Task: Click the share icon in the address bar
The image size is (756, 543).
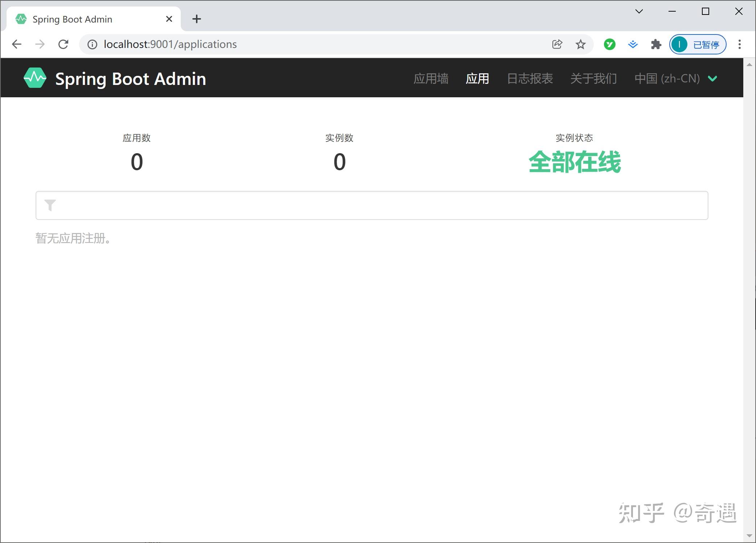Action: pyautogui.click(x=557, y=44)
